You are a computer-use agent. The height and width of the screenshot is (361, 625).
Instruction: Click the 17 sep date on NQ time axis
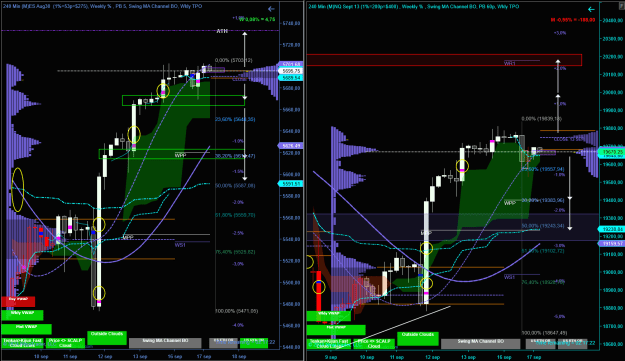pyautogui.click(x=534, y=357)
